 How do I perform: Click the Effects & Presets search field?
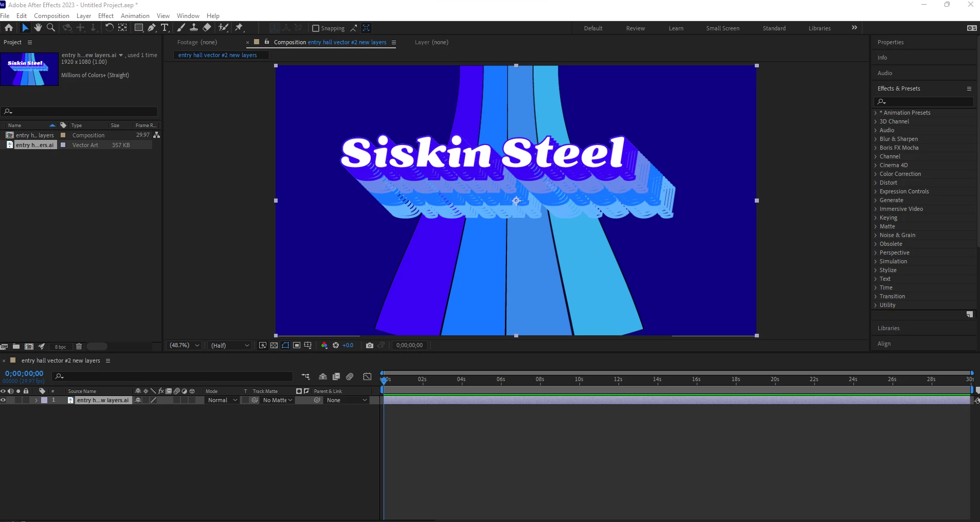pyautogui.click(x=923, y=101)
